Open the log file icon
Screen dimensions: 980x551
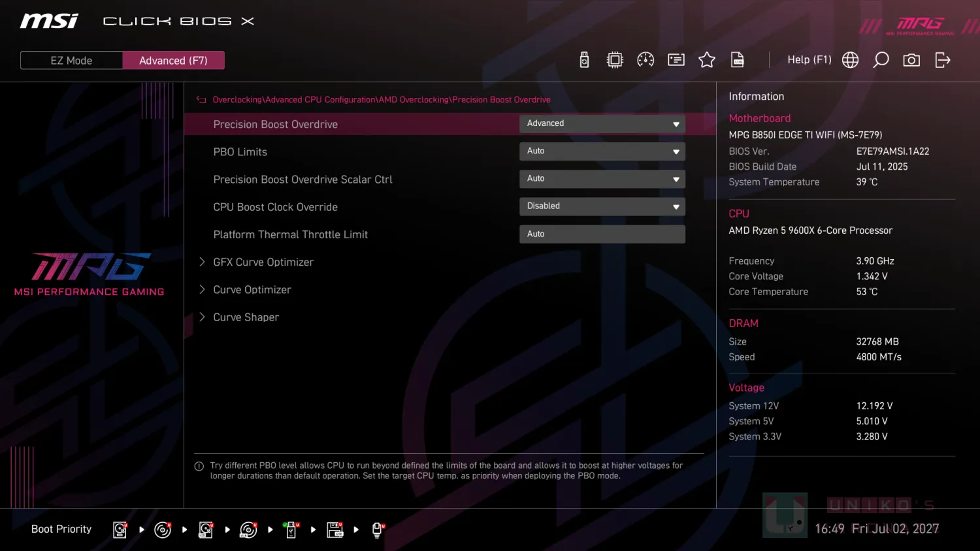click(738, 60)
